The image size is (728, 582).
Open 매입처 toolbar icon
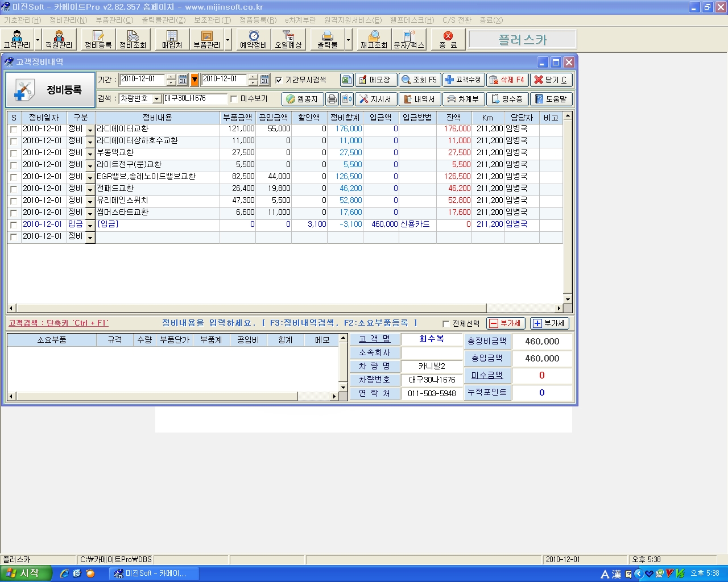click(172, 40)
